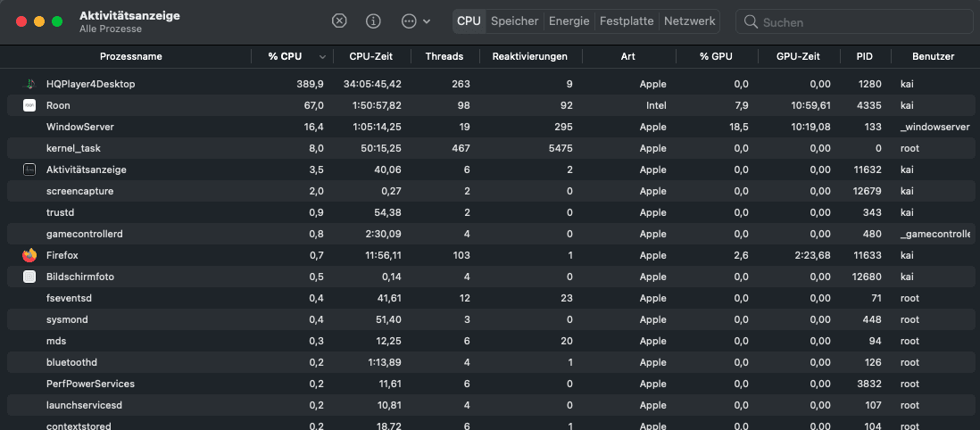This screenshot has width=980, height=430.
Task: Click the PID 11633 cell
Action: tap(868, 255)
